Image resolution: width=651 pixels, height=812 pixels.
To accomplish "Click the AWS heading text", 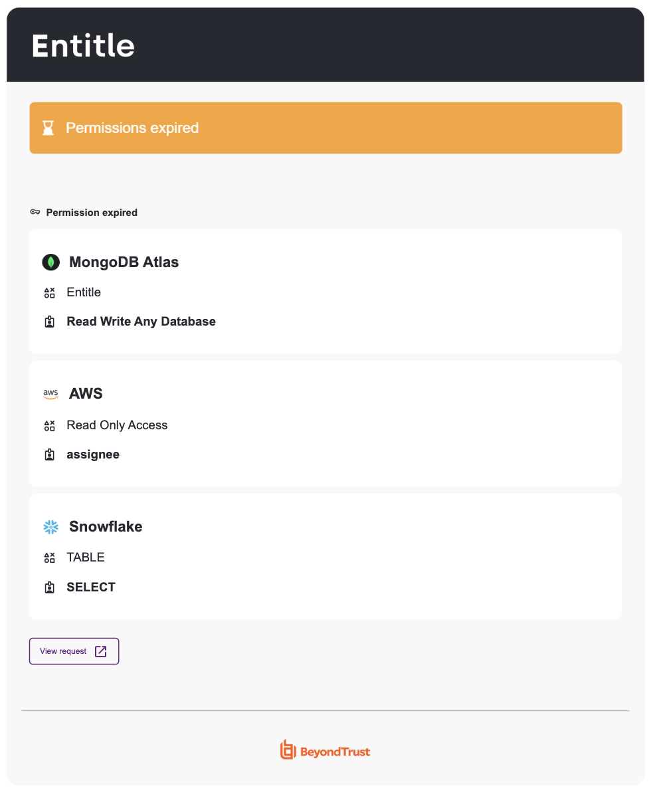I will pos(86,394).
